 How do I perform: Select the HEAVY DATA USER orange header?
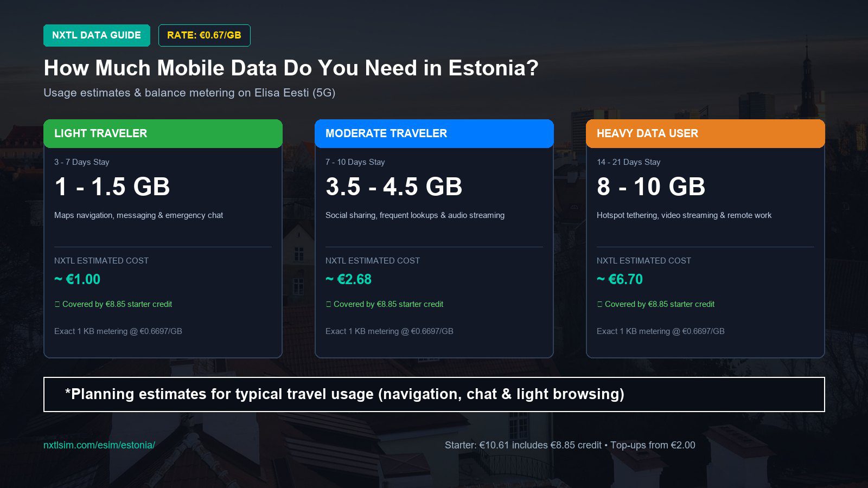[705, 133]
